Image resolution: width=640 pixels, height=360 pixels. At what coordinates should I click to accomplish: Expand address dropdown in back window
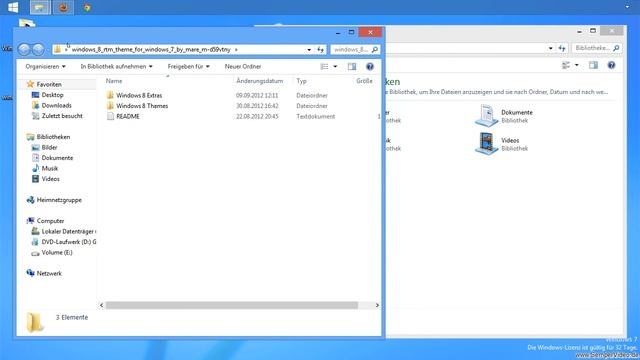[551, 48]
